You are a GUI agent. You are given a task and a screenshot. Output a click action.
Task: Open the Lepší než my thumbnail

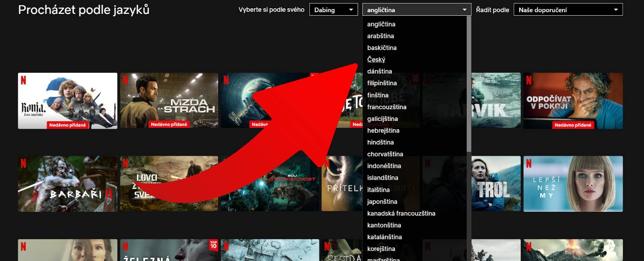click(573, 184)
